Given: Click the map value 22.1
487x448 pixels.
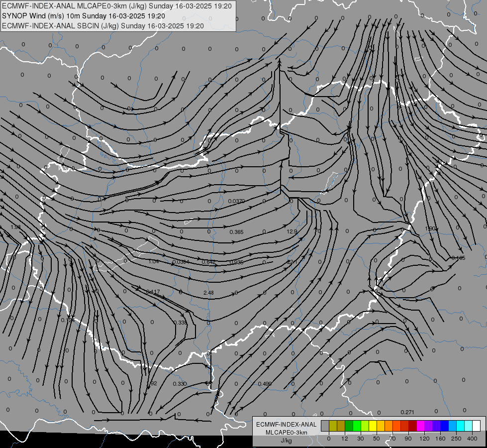Looking at the screenshot, I should pyautogui.click(x=292, y=262).
